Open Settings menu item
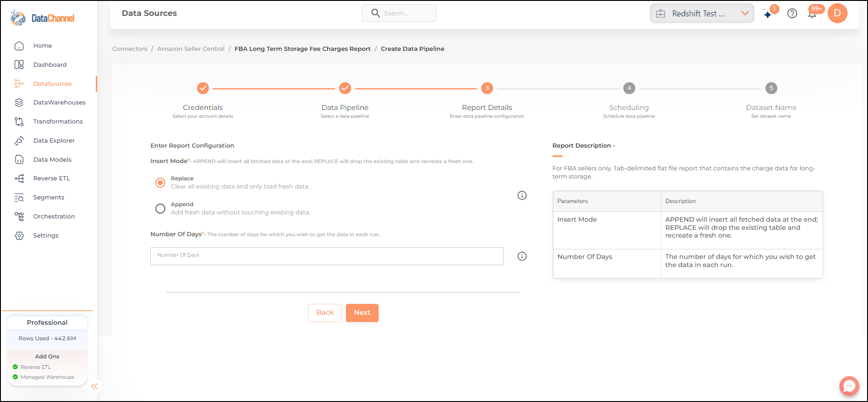 coord(46,236)
